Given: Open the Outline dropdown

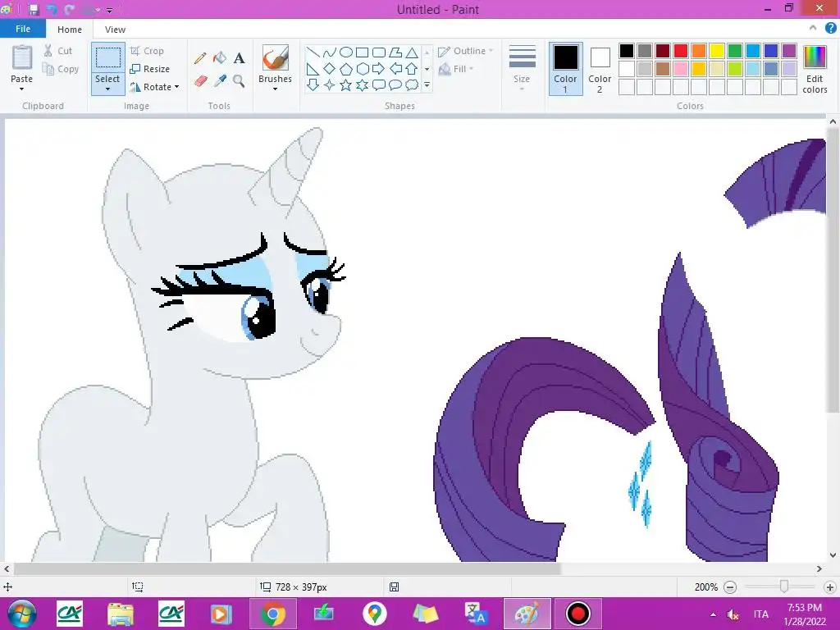Looking at the screenshot, I should click(x=466, y=51).
